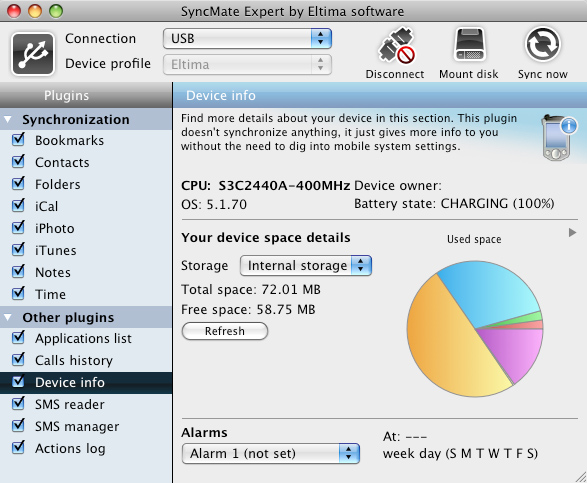Click the week day (S M T W T F S) text
Viewport: 587px width, 483px height.
[x=460, y=454]
